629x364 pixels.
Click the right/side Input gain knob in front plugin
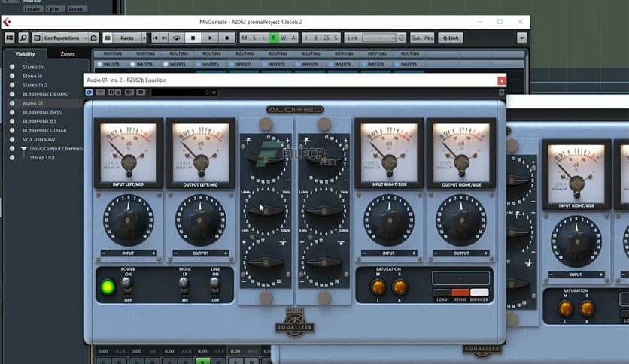pyautogui.click(x=389, y=220)
